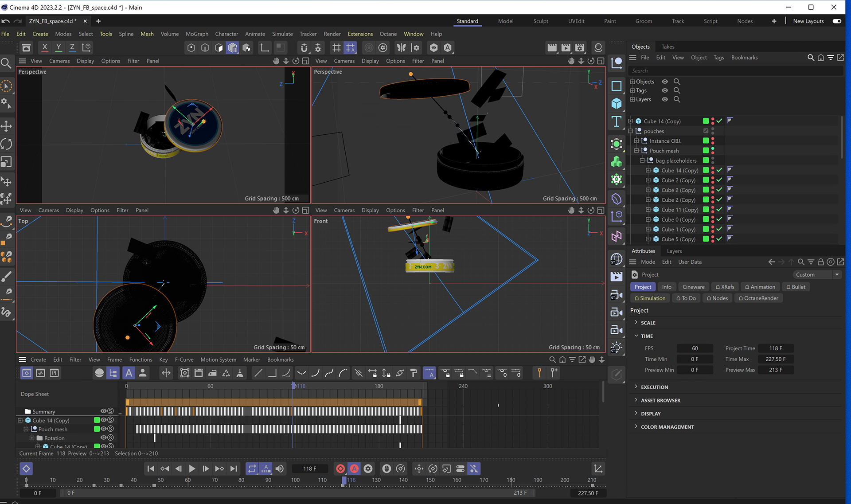Toggle Y axis lock in toolbar

[58, 47]
